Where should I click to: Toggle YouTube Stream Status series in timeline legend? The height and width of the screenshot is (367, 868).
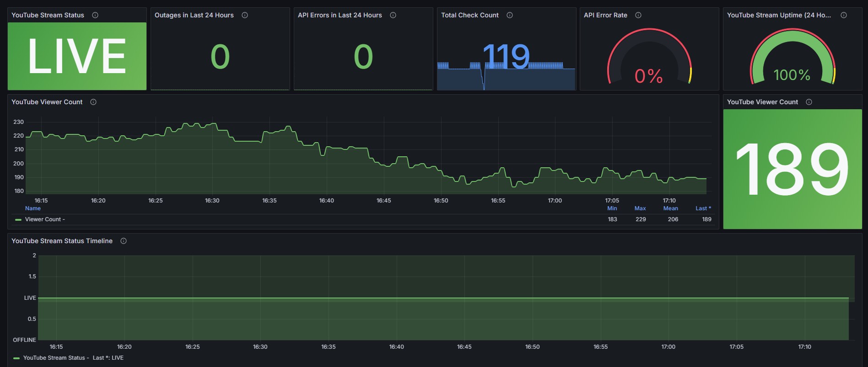[56, 358]
